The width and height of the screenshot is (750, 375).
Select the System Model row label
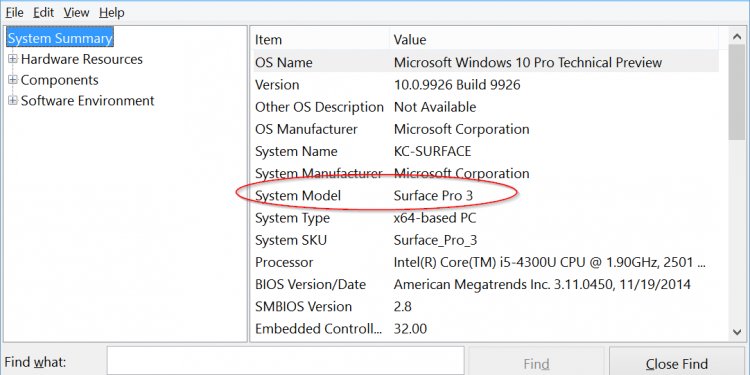coord(298,196)
